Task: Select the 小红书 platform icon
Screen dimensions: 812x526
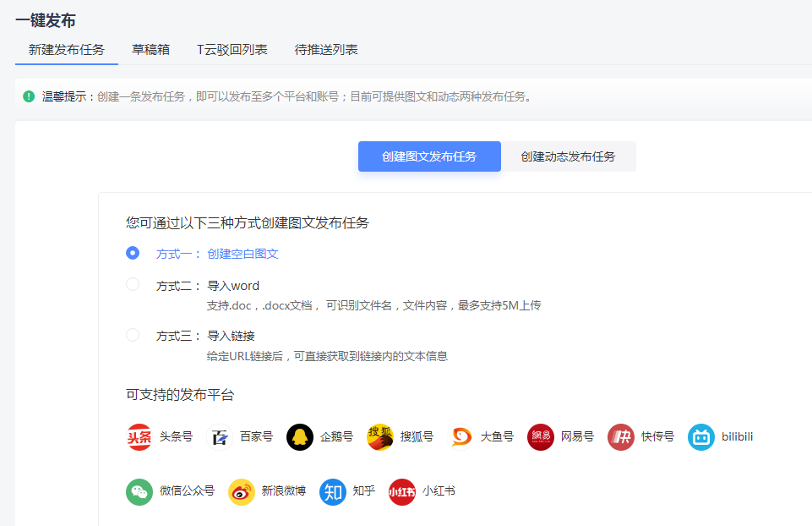Action: click(x=402, y=491)
